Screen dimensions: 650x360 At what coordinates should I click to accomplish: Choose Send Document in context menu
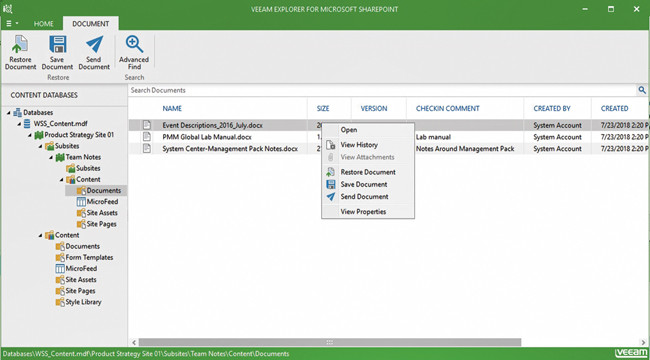[x=368, y=197]
